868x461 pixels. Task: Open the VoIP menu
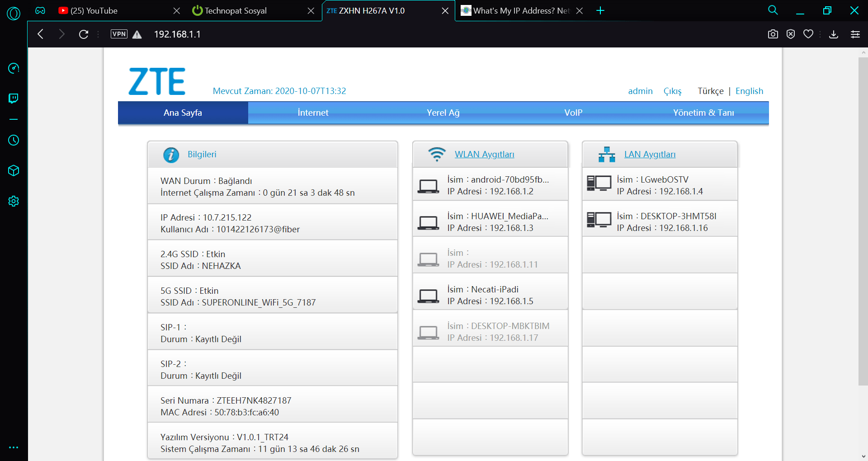click(573, 113)
